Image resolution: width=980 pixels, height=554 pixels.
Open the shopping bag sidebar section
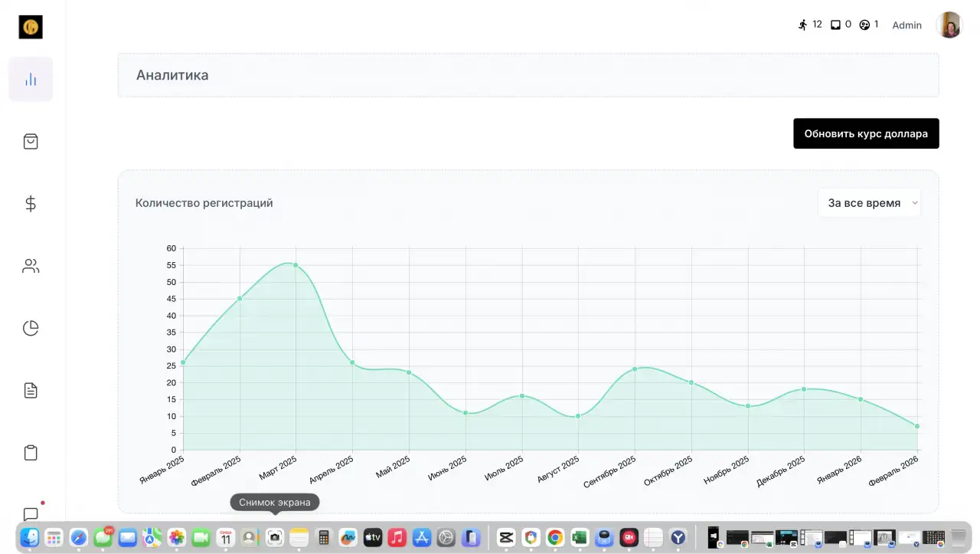[x=31, y=142]
